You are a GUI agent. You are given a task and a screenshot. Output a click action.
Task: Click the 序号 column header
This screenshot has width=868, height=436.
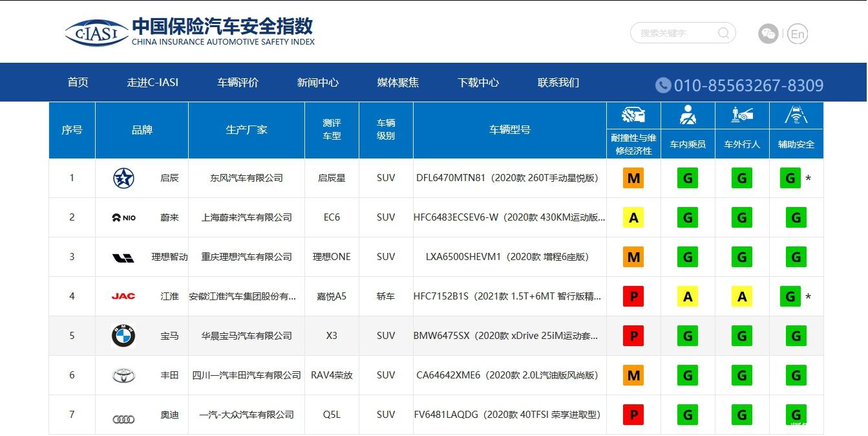[x=72, y=130]
